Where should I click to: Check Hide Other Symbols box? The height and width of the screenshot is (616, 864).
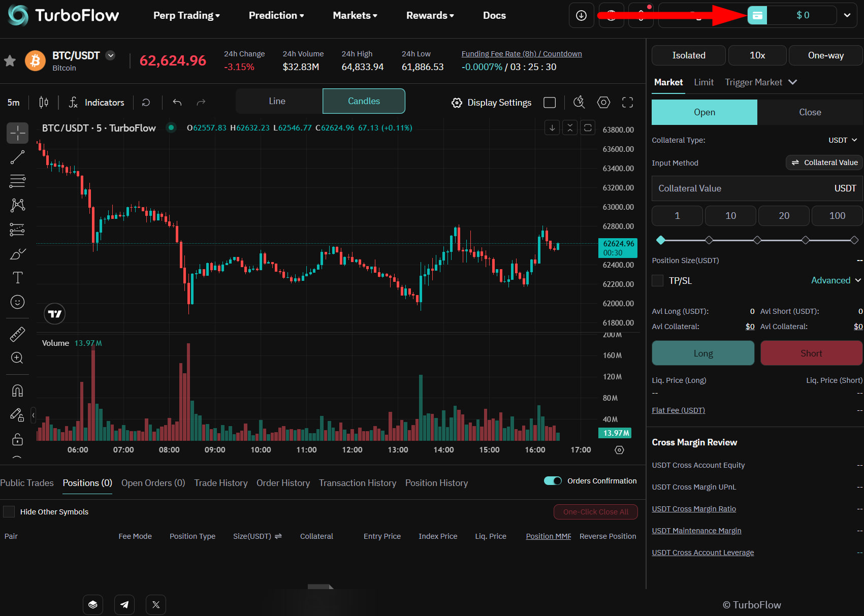pos(9,511)
